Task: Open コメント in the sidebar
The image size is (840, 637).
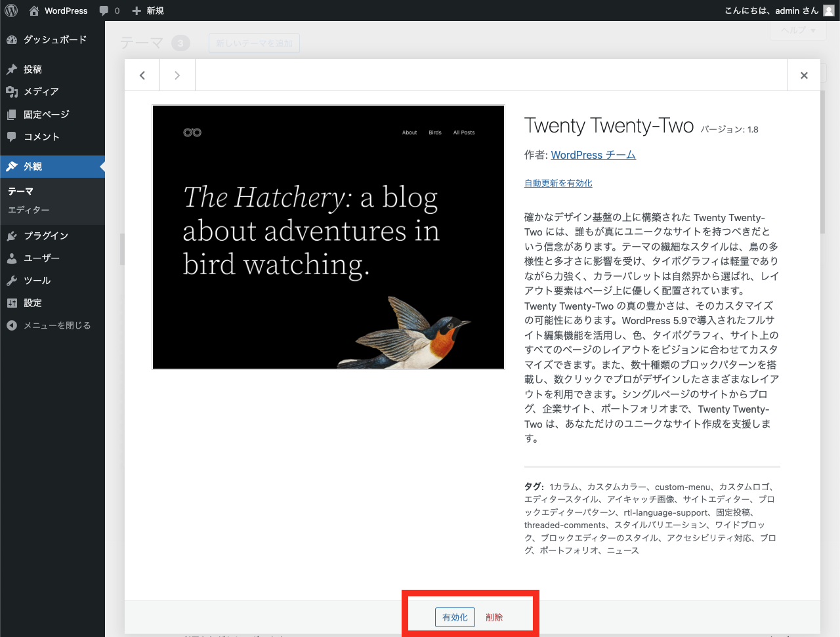Action: point(52,136)
